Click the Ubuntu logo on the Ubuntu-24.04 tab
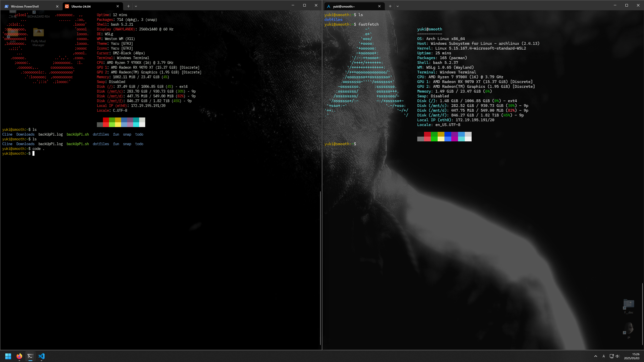Image resolution: width=644 pixels, height=362 pixels. pos(67,6)
